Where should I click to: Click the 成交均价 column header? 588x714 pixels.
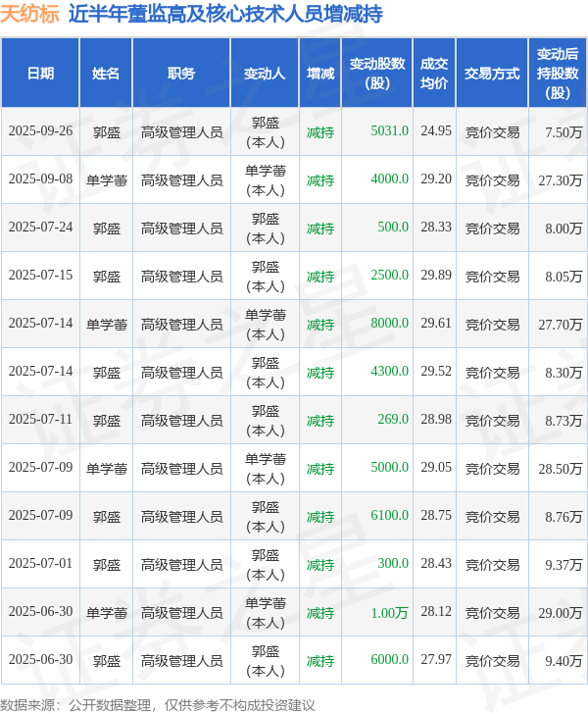point(434,74)
